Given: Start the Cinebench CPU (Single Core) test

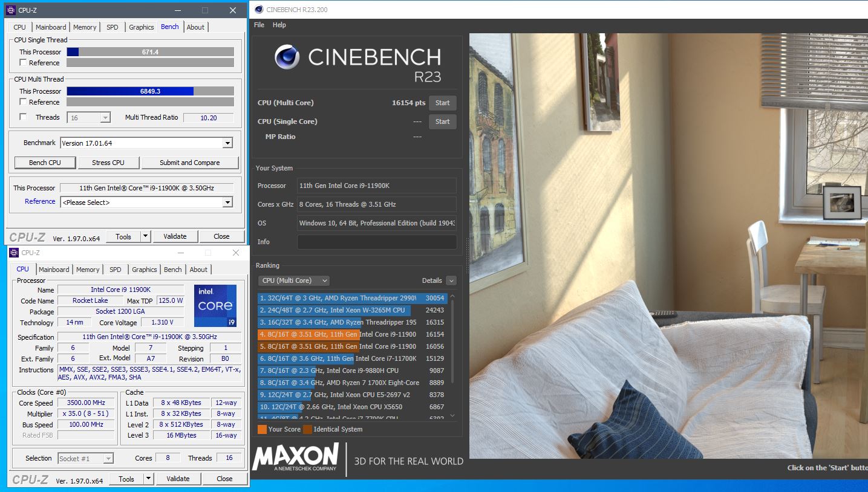Looking at the screenshot, I should 443,121.
